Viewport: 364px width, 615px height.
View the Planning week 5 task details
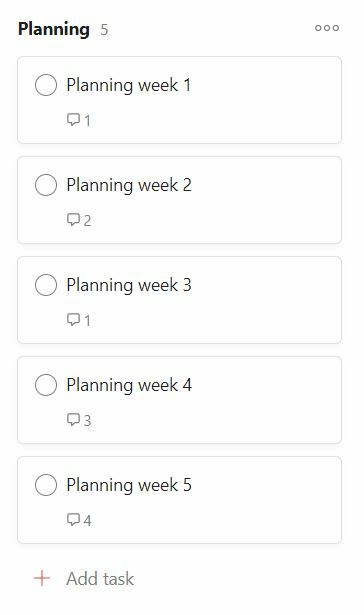[179, 500]
